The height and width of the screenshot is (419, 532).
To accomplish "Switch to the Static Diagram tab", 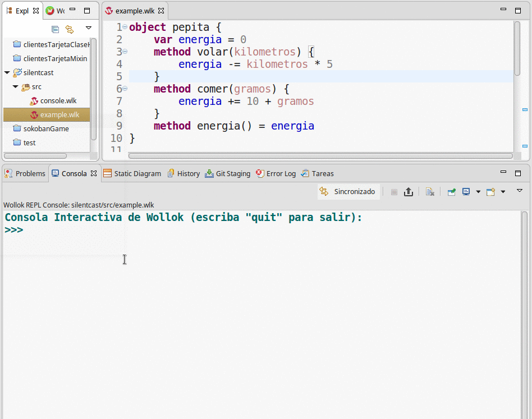I will 132,174.
